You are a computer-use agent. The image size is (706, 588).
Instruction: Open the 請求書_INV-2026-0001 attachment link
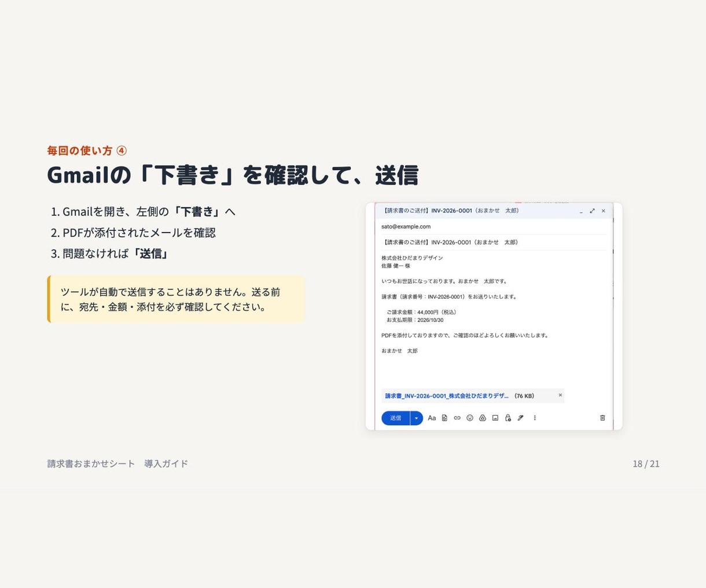447,396
